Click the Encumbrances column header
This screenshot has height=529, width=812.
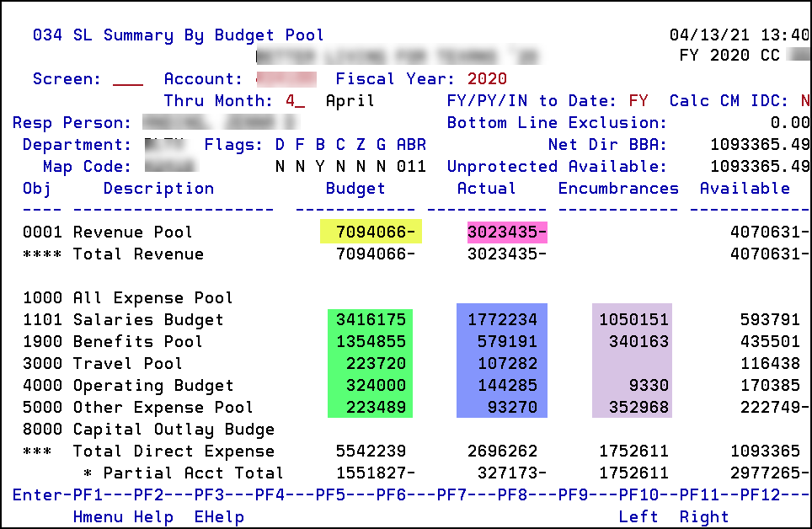(x=618, y=189)
